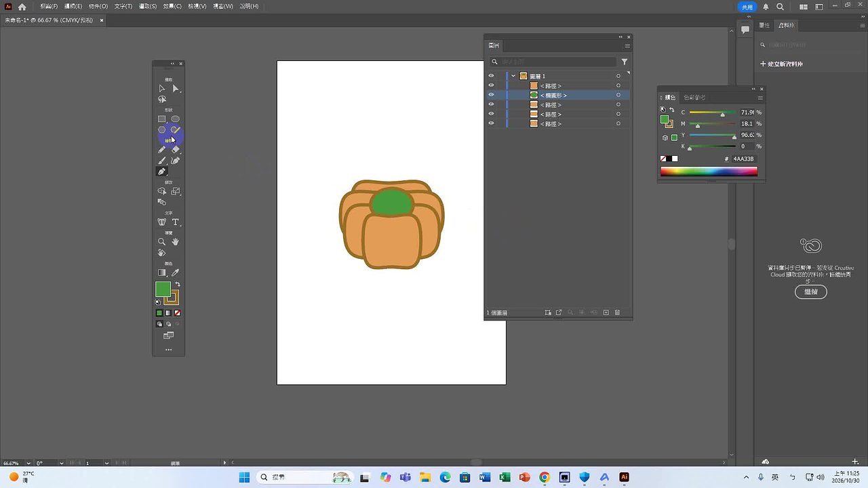Viewport: 868px width, 488px height.
Task: Select the Selection tool arrow
Action: coord(161,88)
